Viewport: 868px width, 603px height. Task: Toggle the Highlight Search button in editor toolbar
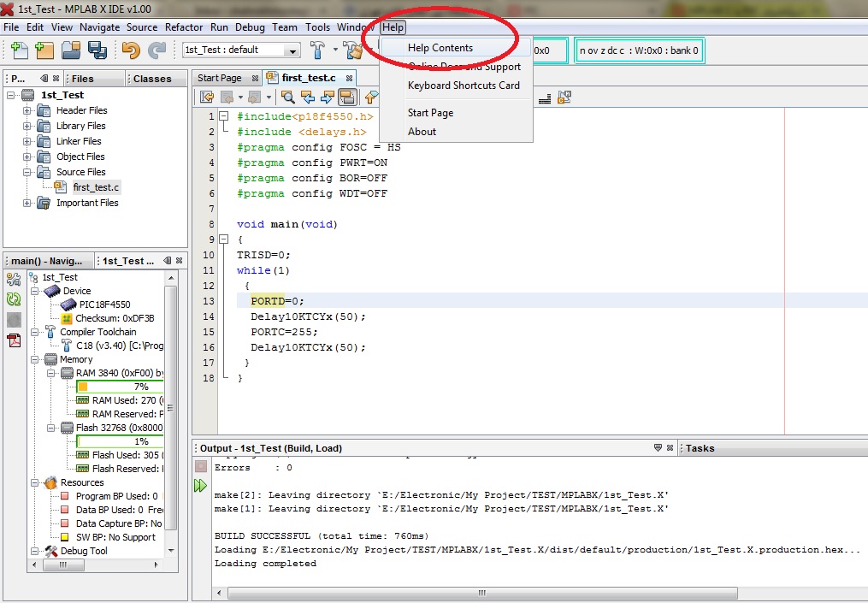tap(347, 98)
